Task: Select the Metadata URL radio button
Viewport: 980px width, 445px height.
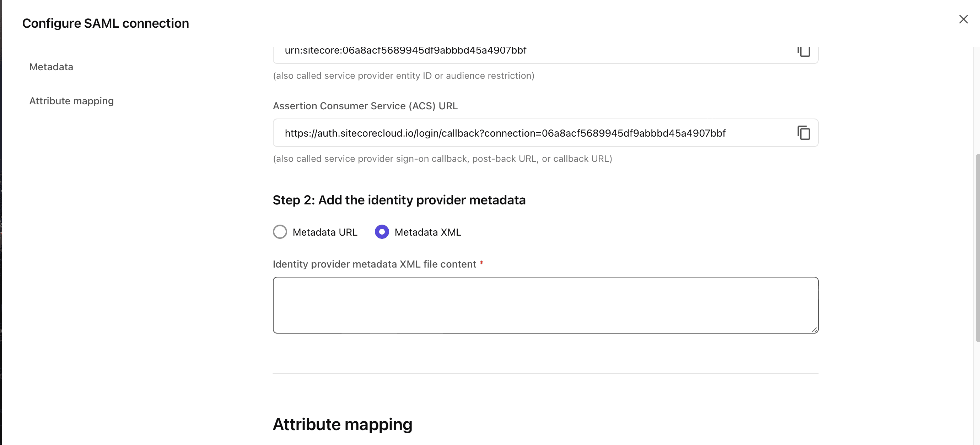Action: (x=280, y=232)
